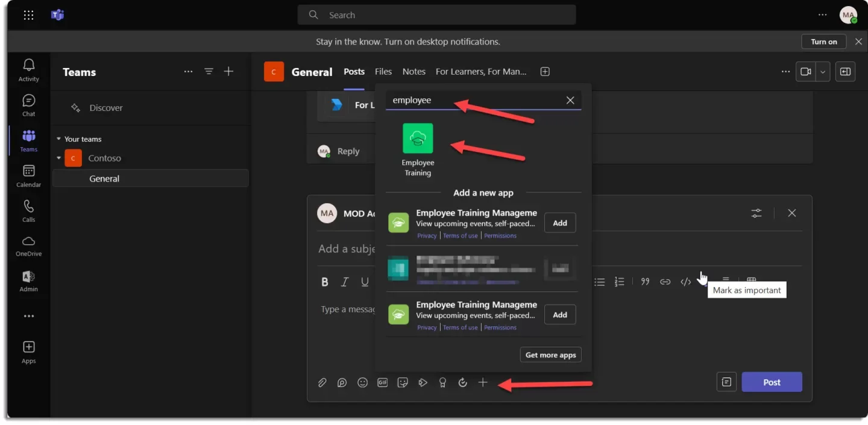Open post type button beside Post
Image resolution: width=868 pixels, height=425 pixels.
[726, 382]
